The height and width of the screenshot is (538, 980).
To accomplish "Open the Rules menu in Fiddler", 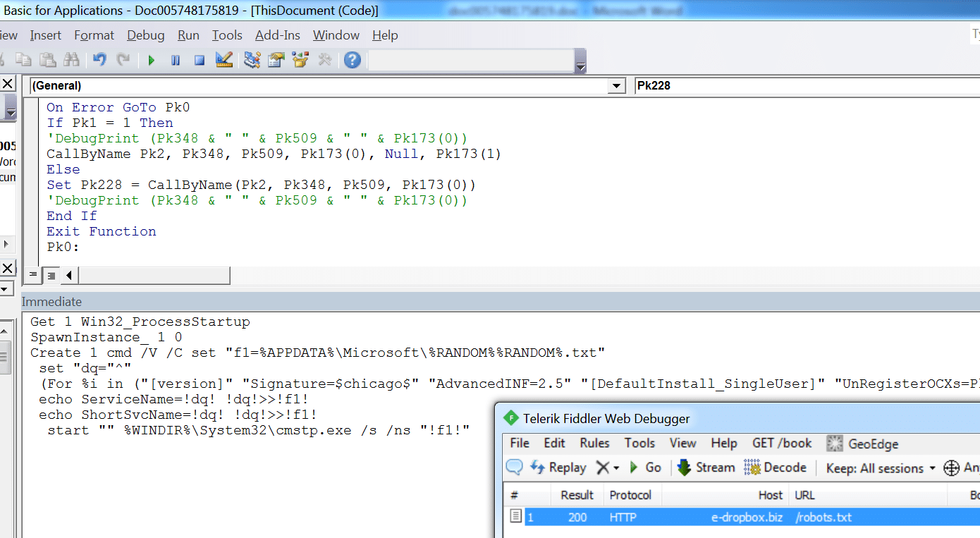I will click(594, 443).
